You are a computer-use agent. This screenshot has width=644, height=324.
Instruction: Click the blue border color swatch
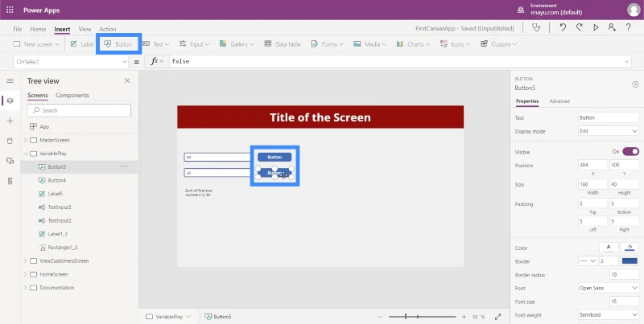tap(630, 260)
